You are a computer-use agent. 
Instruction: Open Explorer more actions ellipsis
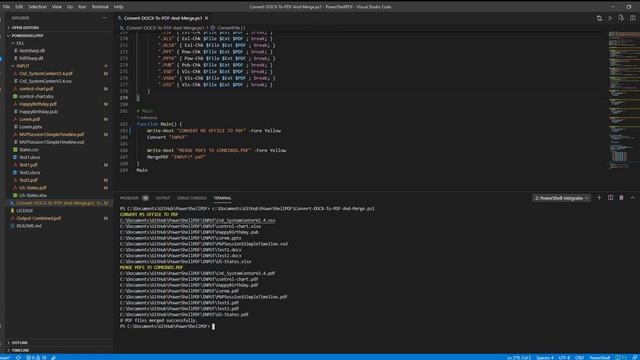104,18
